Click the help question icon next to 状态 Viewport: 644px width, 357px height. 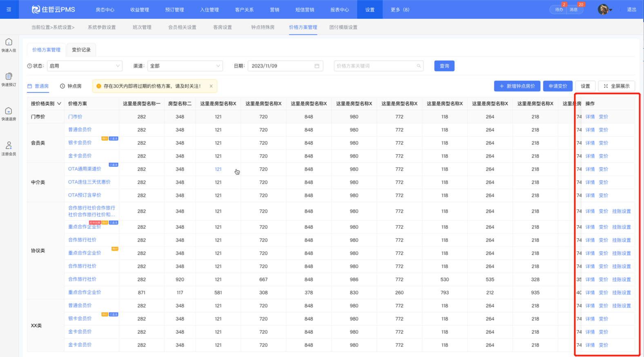[x=29, y=66]
